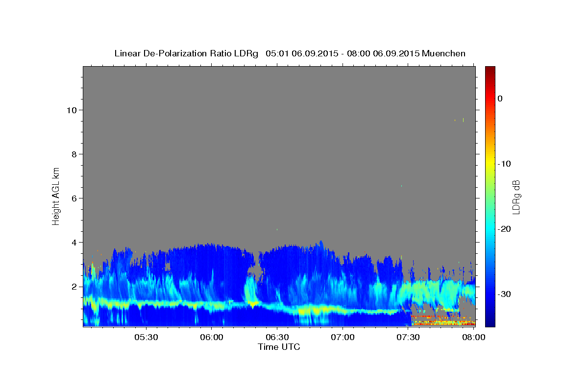
Task: Click the "05:30" time tick label
Action: (146, 338)
